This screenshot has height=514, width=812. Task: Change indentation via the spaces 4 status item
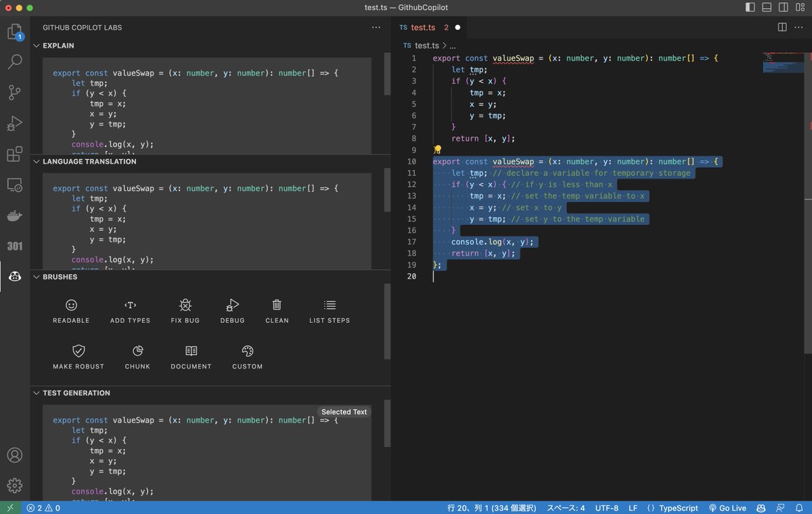tap(566, 508)
